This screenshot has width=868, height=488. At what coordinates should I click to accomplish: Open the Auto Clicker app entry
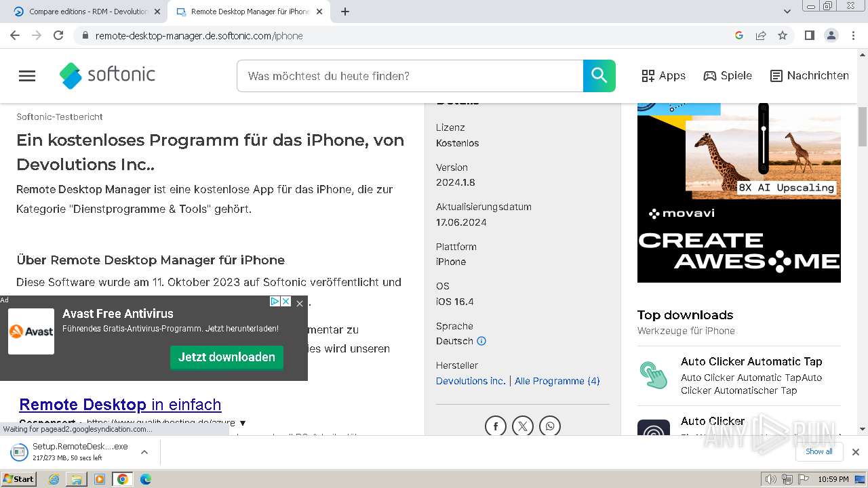coord(713,422)
